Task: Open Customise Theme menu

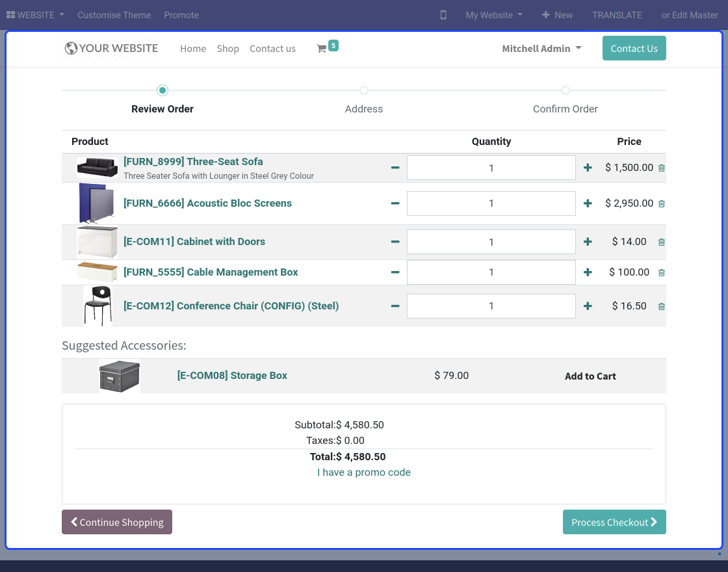Action: tap(114, 15)
